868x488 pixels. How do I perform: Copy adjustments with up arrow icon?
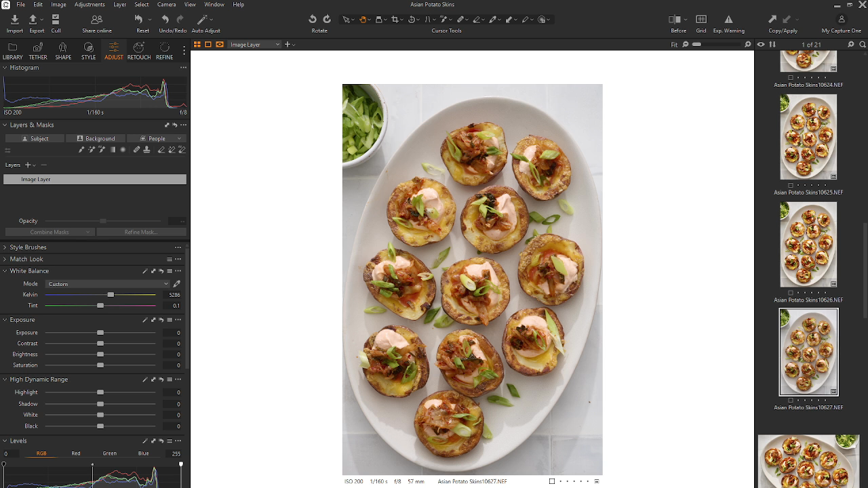(x=772, y=20)
